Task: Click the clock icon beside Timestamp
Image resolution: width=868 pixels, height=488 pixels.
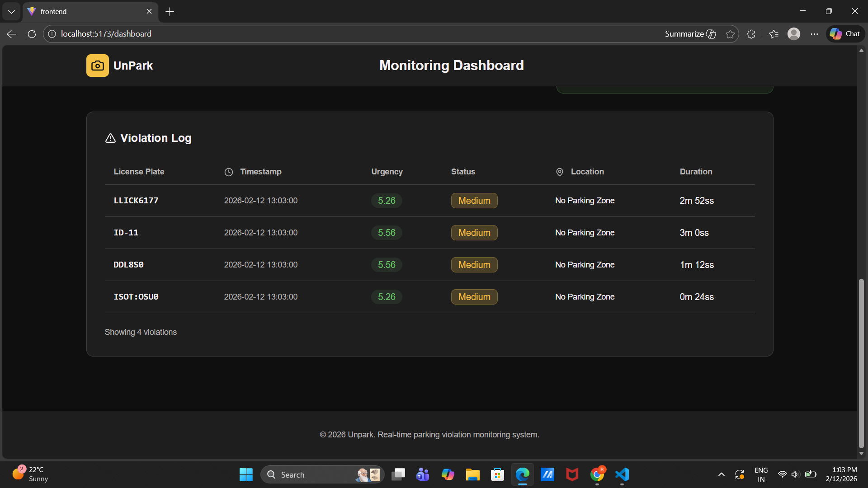Action: click(x=229, y=172)
